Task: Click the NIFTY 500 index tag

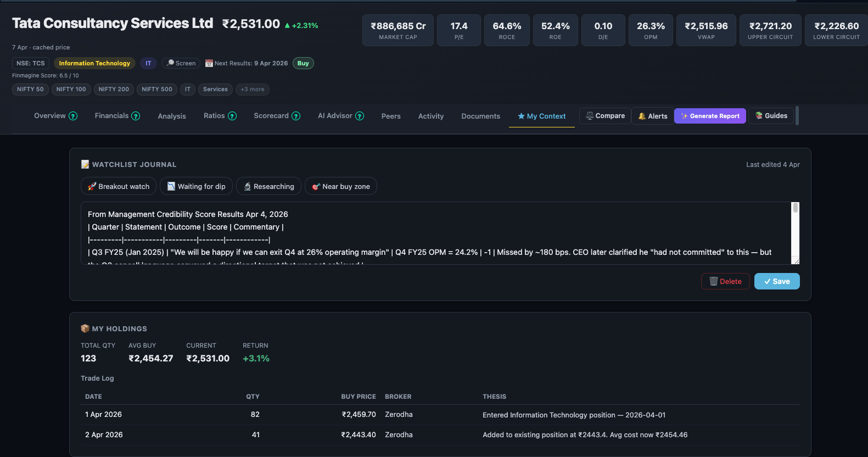Action: (157, 90)
